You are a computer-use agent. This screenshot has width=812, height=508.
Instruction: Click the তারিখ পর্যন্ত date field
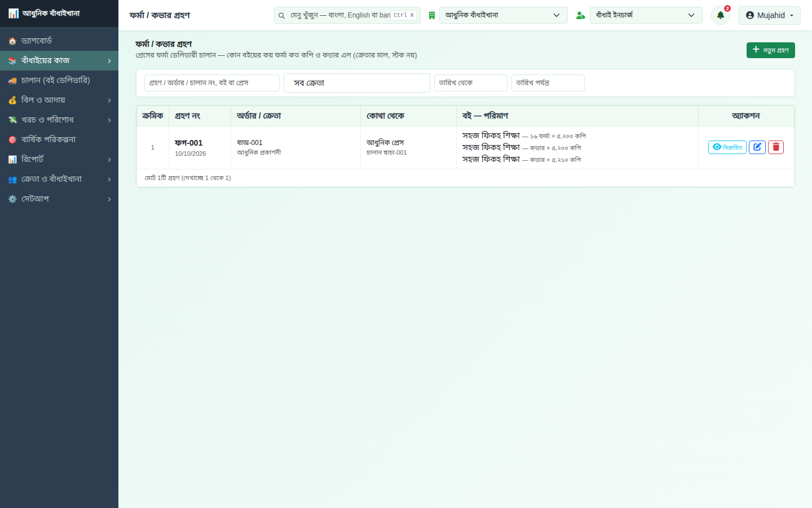pos(548,83)
